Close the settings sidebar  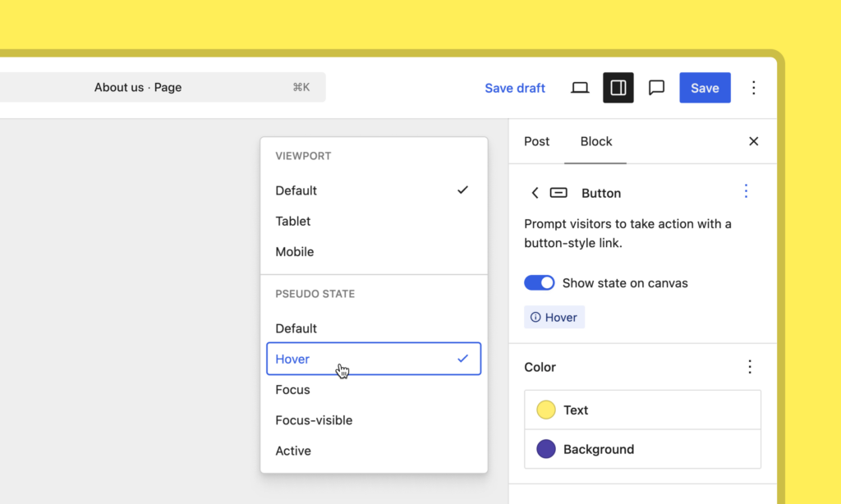click(754, 141)
